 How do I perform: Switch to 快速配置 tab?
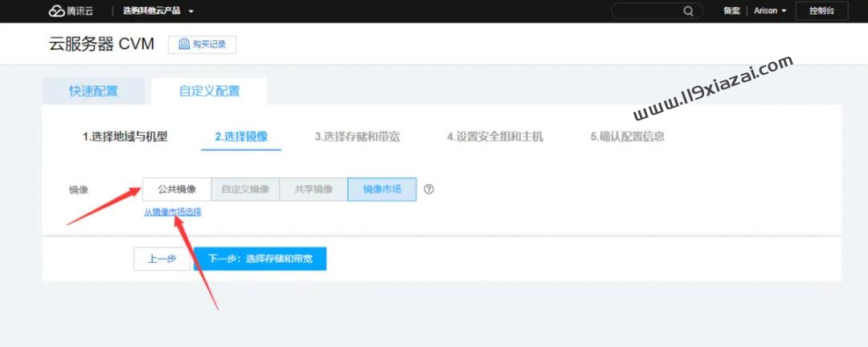click(x=93, y=92)
